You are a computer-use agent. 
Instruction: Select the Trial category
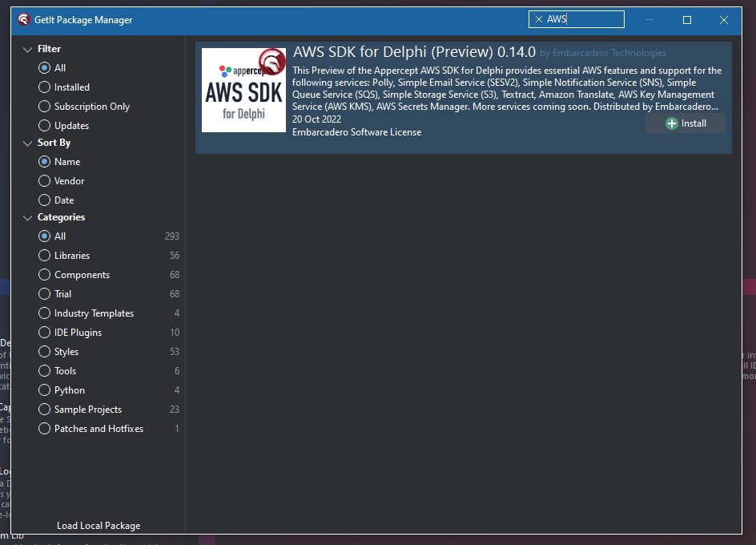[55, 294]
